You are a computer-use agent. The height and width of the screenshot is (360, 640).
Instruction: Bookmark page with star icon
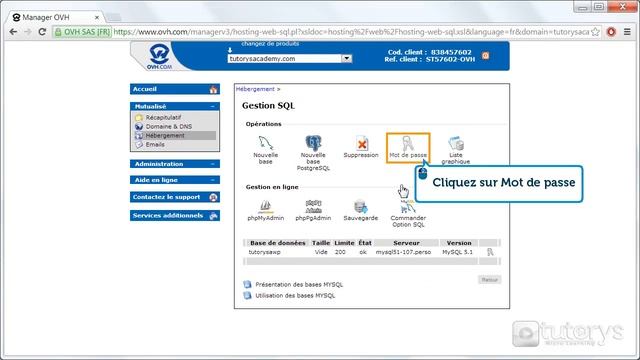(x=596, y=31)
